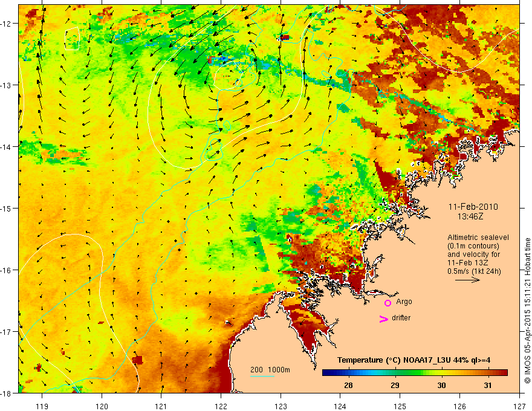Click the colorbar tick label 28
The width and height of the screenshot is (532, 411).
(348, 385)
